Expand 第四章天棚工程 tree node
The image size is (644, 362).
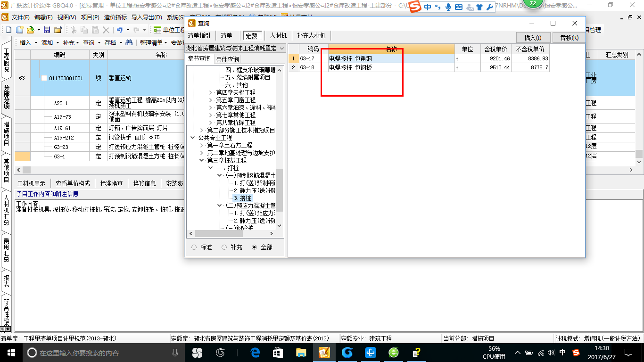click(211, 92)
